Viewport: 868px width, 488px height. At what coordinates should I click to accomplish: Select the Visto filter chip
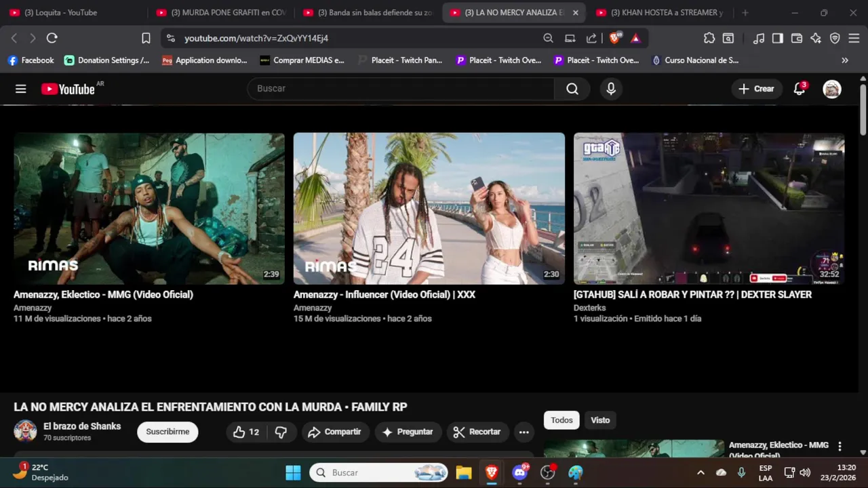600,420
